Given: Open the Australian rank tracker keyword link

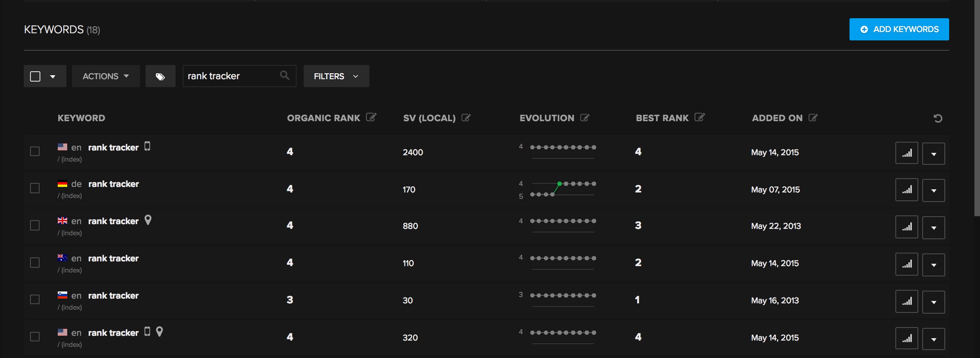Looking at the screenshot, I should click(x=113, y=259).
